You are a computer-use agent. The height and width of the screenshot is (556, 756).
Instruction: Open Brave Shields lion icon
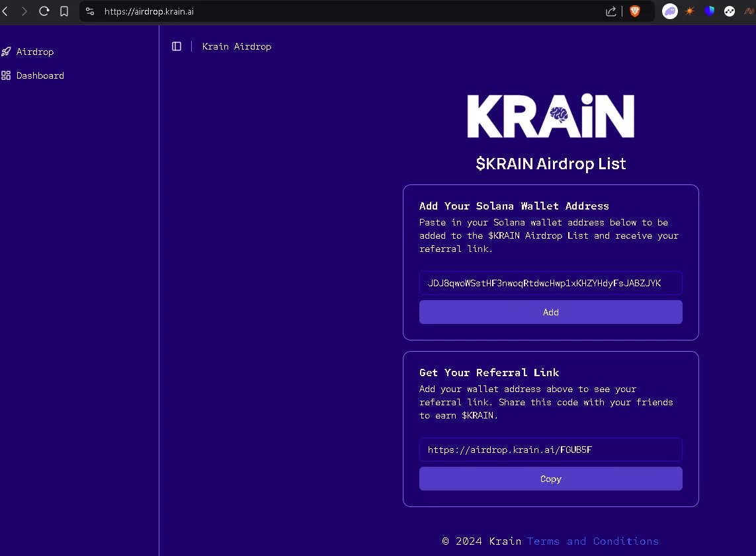(635, 11)
